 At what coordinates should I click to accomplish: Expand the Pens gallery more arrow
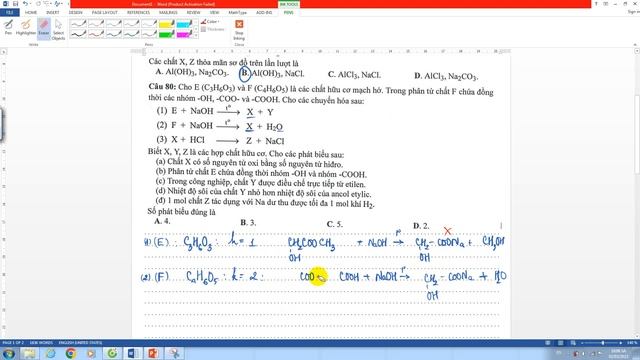[196, 36]
